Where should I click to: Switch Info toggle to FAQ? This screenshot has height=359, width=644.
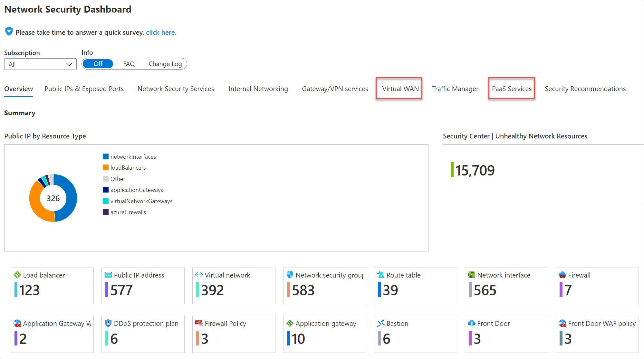(x=129, y=64)
